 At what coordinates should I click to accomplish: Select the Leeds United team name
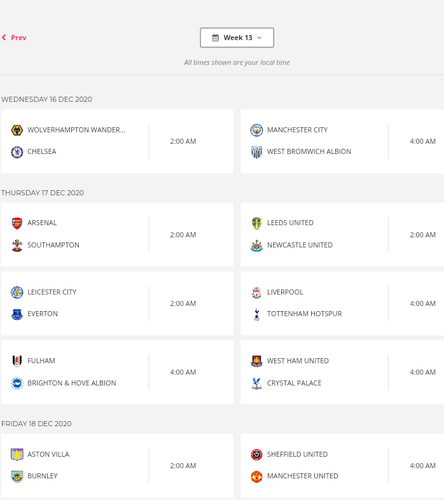(x=290, y=223)
